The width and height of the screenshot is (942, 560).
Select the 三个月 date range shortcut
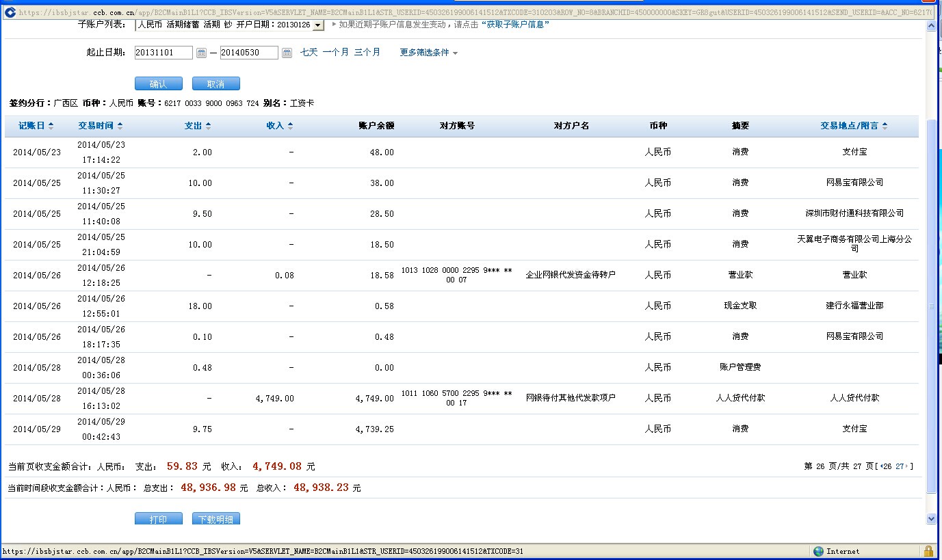coord(367,52)
